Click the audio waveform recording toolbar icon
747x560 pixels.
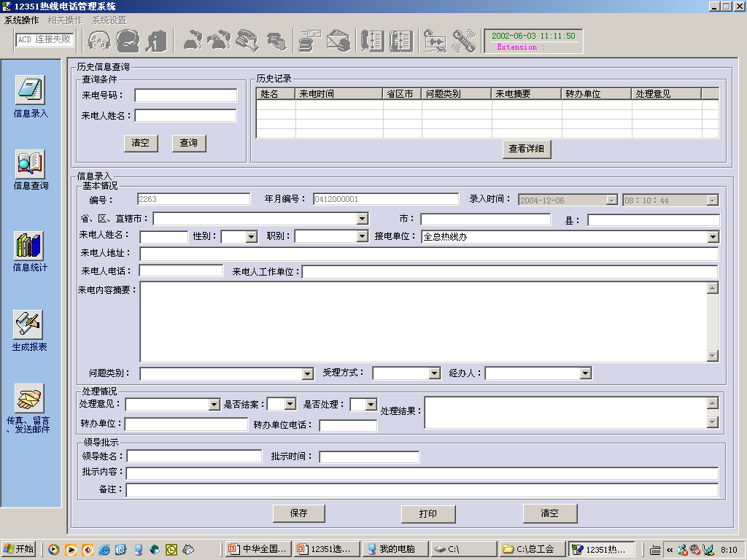(435, 41)
